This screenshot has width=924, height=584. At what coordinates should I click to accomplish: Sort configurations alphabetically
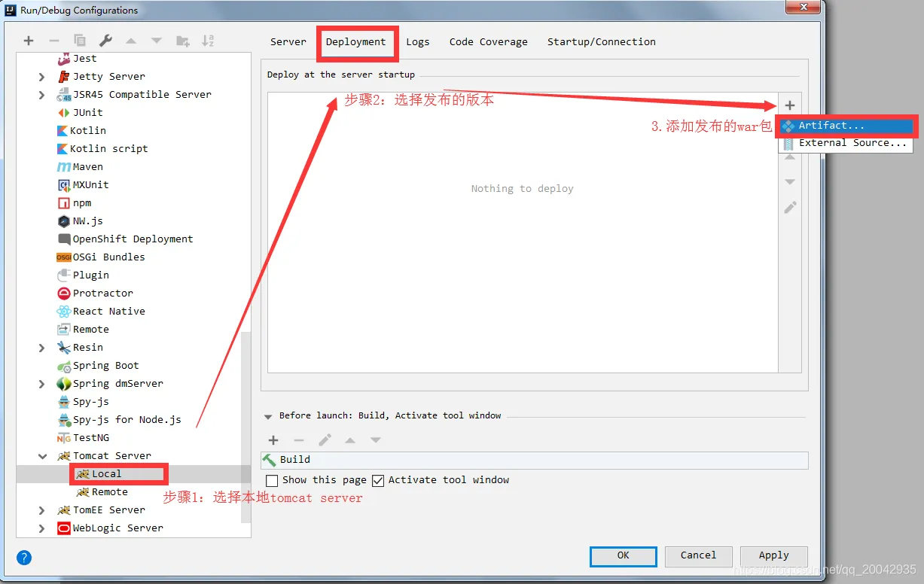point(209,41)
